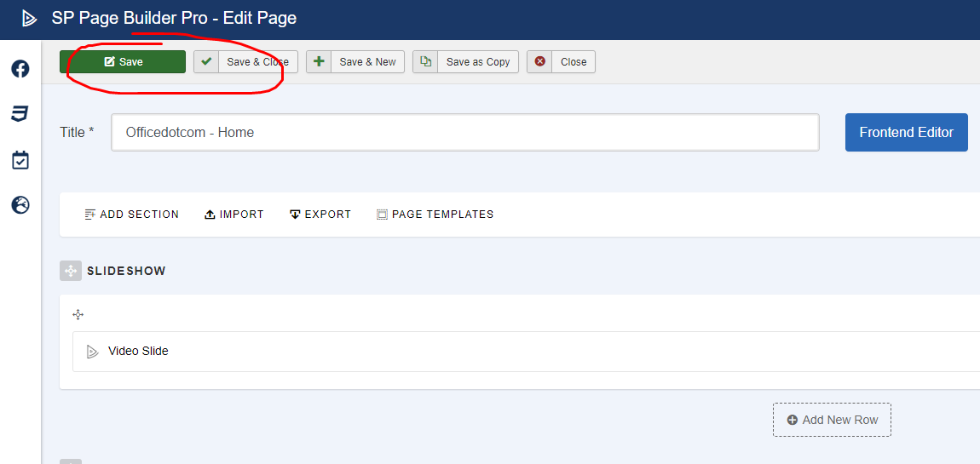Focus the Title input field

click(465, 133)
